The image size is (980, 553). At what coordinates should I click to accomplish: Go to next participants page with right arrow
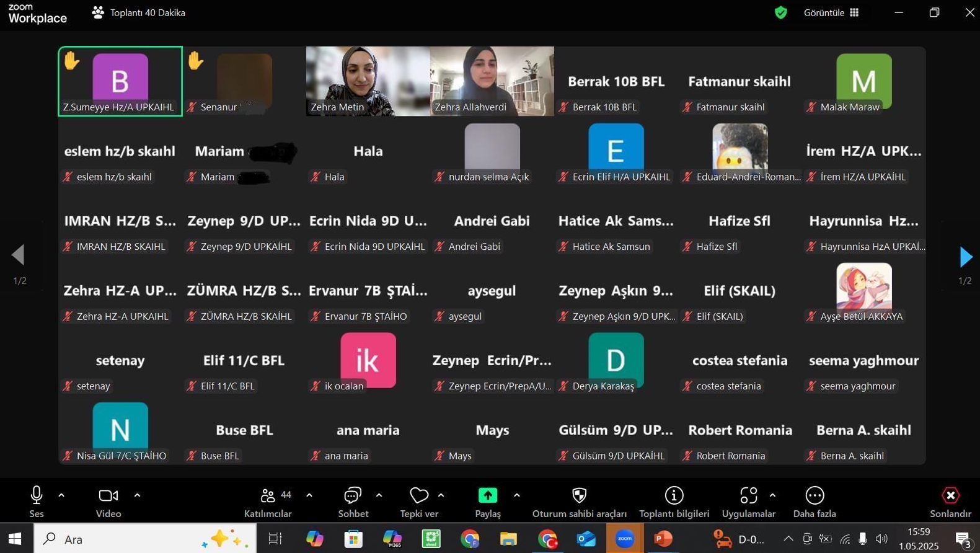click(965, 257)
